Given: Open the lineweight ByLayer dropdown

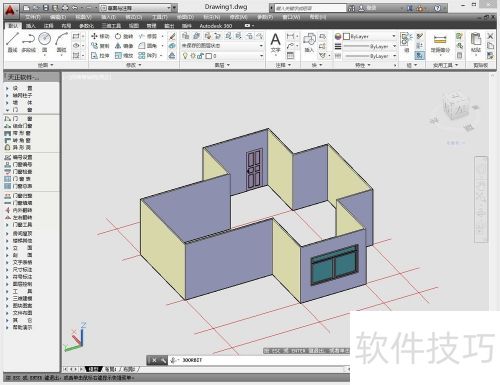Looking at the screenshot, I should (369, 46).
